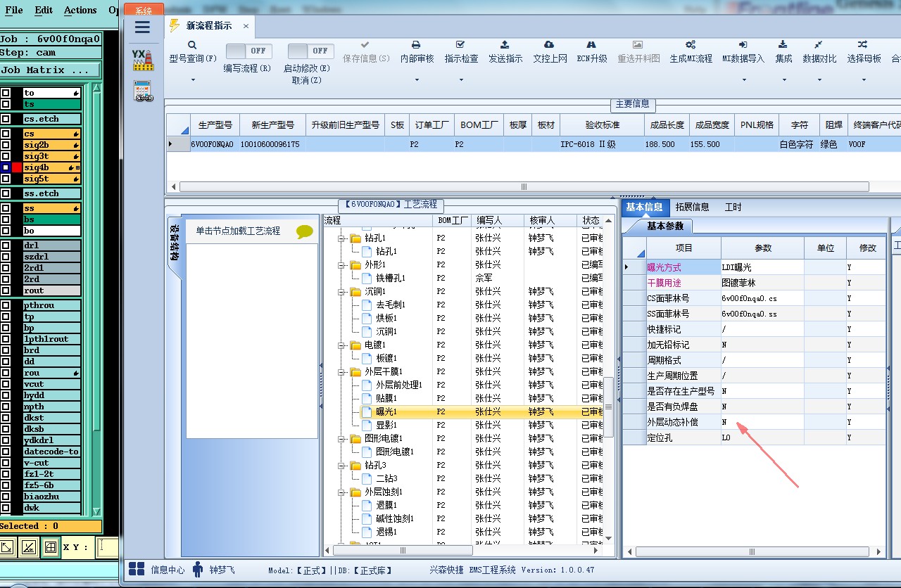901x588 pixels.
Task: Open the dropdown arrow under 内部审核
Action: pos(416,80)
